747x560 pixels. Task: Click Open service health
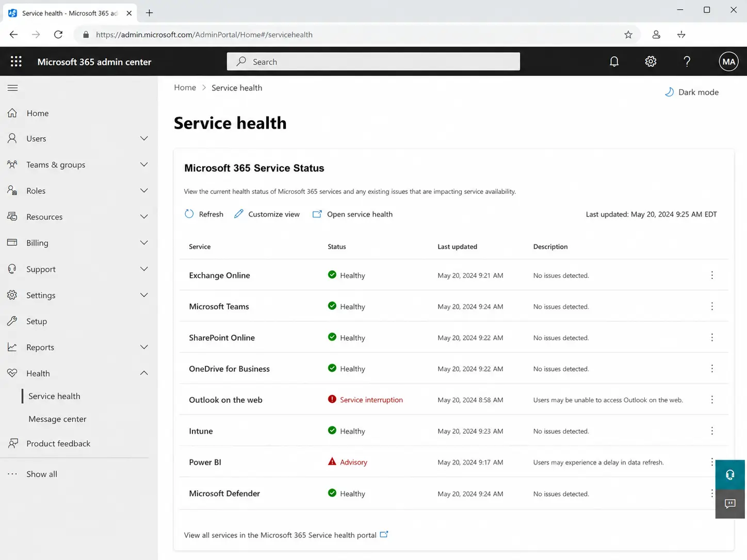[x=352, y=214]
